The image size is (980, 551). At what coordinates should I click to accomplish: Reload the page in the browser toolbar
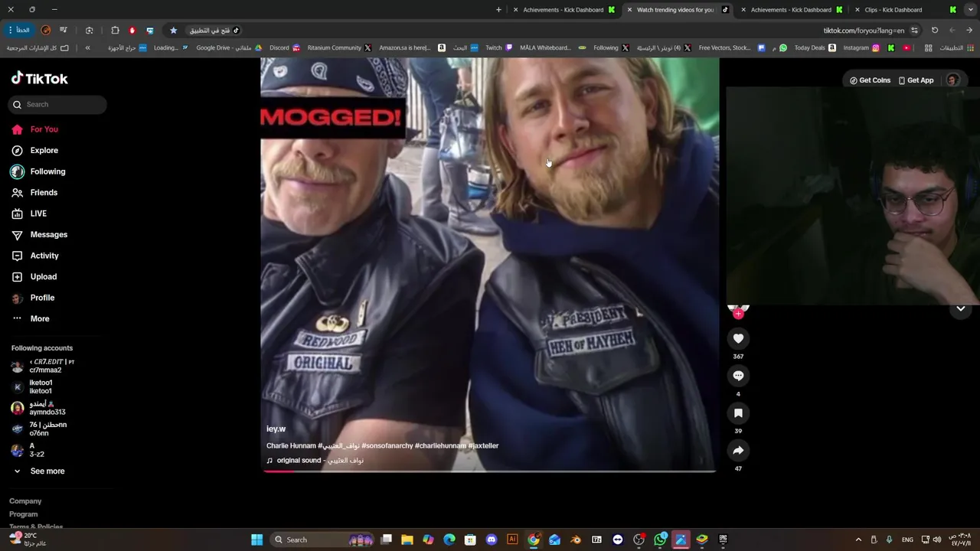[935, 31]
